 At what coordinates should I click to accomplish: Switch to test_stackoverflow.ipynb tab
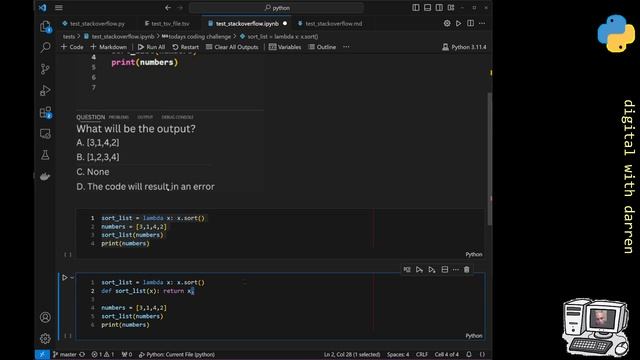247,24
